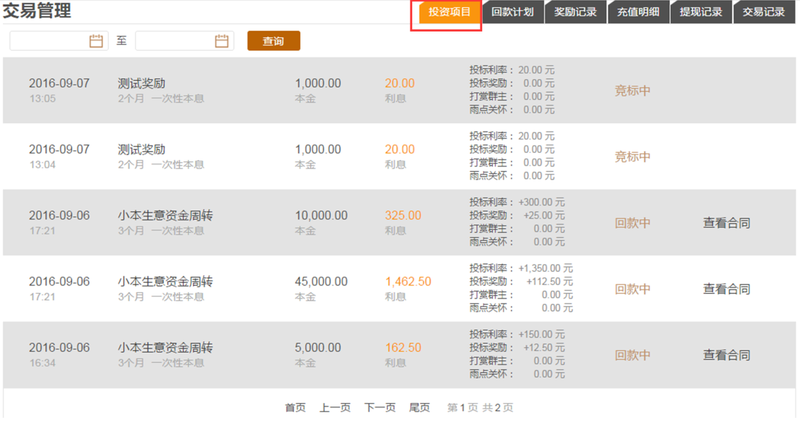Open the end date calendar icon

[221, 41]
